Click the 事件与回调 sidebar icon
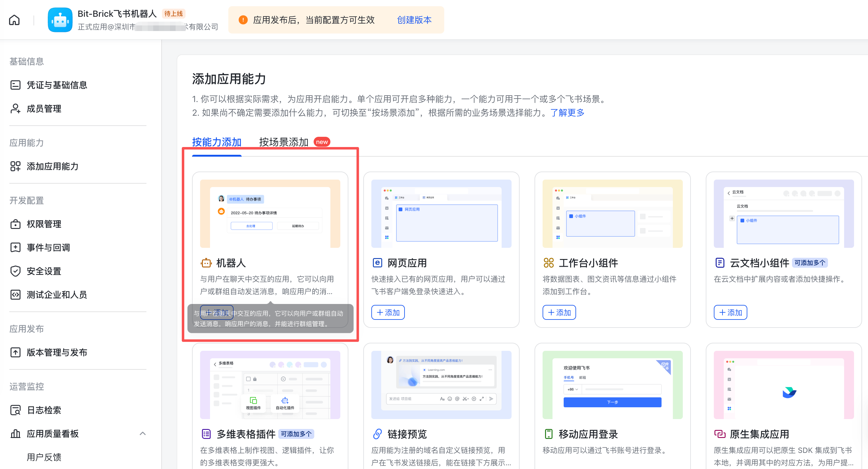The image size is (868, 469). (16, 248)
